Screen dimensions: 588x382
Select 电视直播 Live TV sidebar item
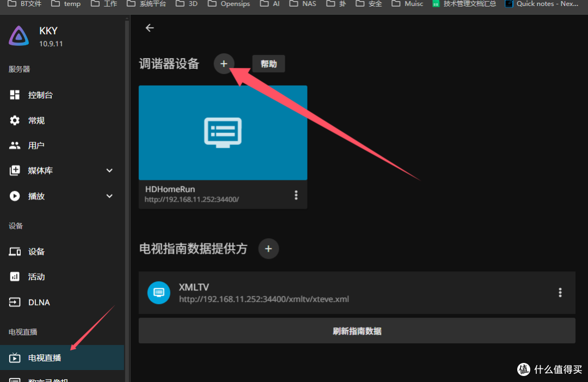tap(62, 357)
